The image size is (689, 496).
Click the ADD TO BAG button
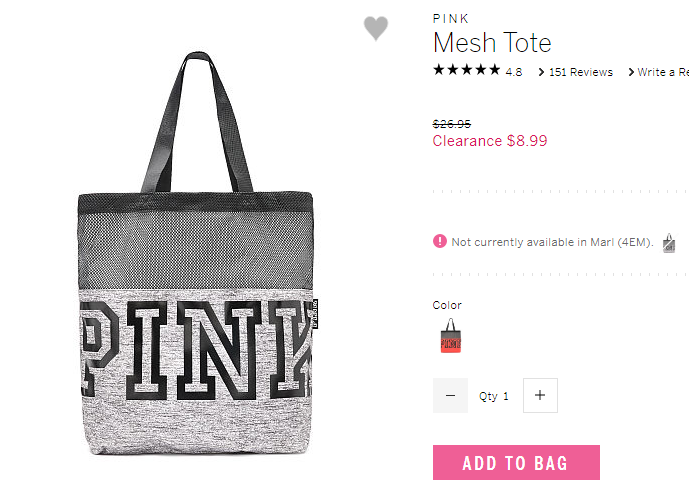(516, 463)
